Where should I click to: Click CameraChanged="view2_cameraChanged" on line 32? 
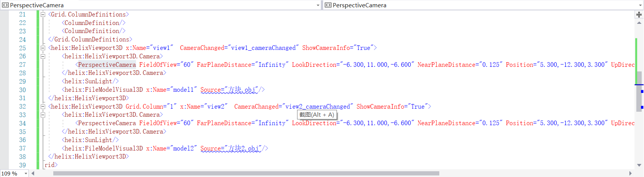(292, 107)
